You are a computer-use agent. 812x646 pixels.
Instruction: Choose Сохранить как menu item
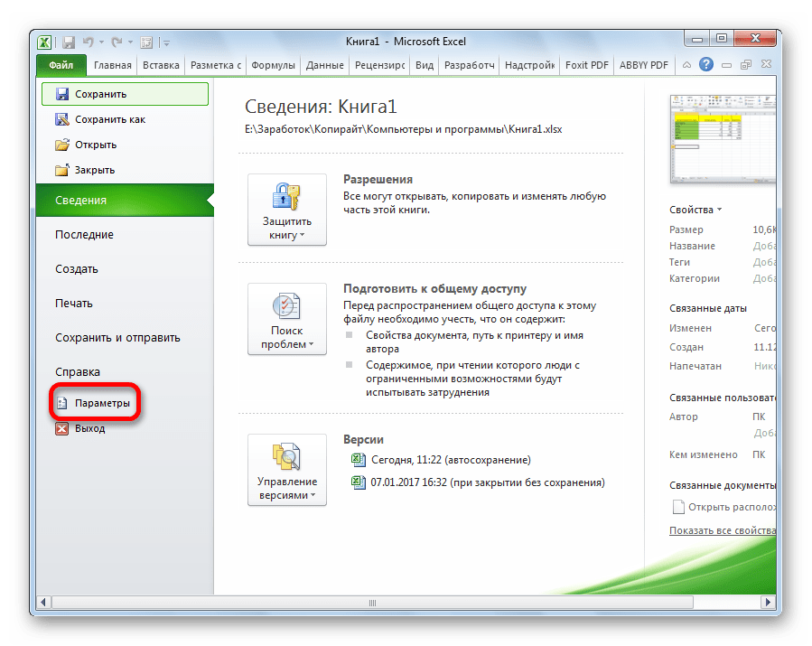tap(125, 119)
